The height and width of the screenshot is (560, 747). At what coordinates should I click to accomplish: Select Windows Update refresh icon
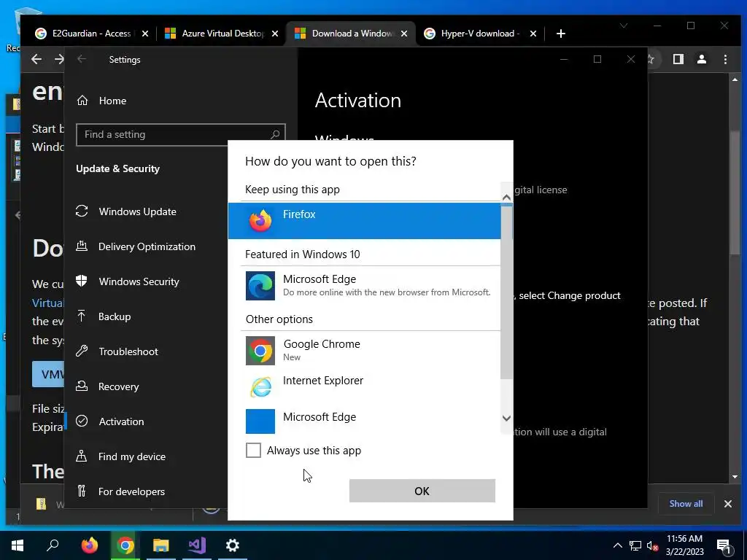(82, 211)
